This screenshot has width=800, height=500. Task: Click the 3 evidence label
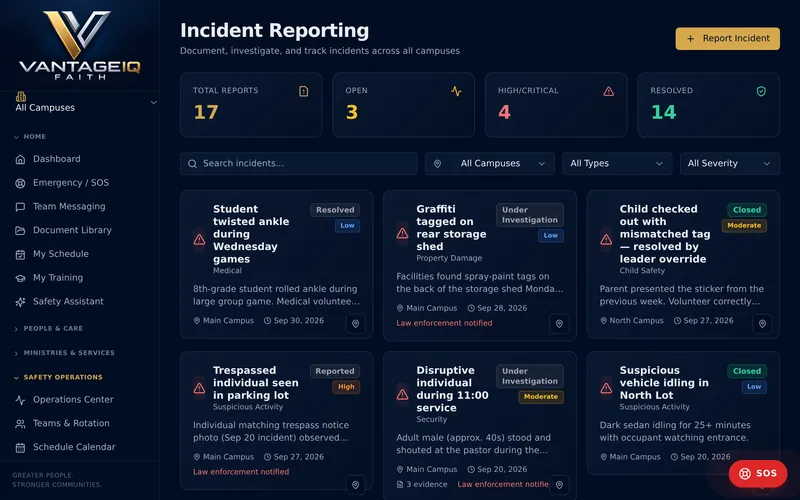point(422,485)
